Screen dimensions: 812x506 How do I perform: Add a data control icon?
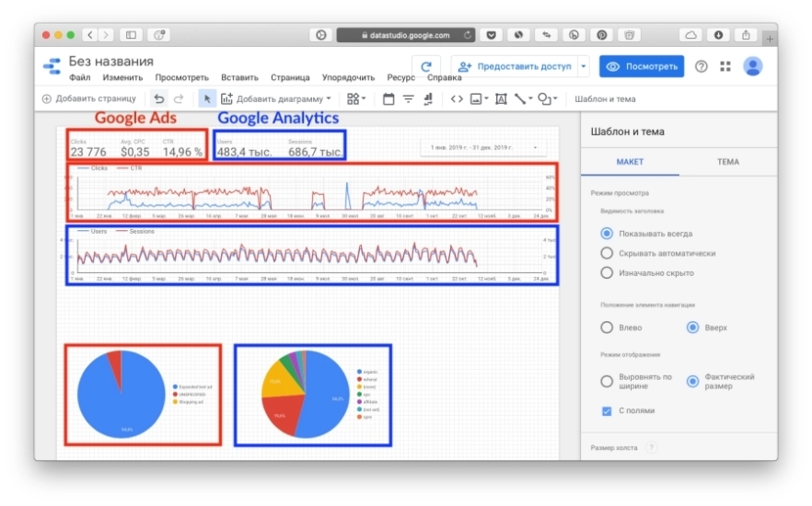click(428, 98)
